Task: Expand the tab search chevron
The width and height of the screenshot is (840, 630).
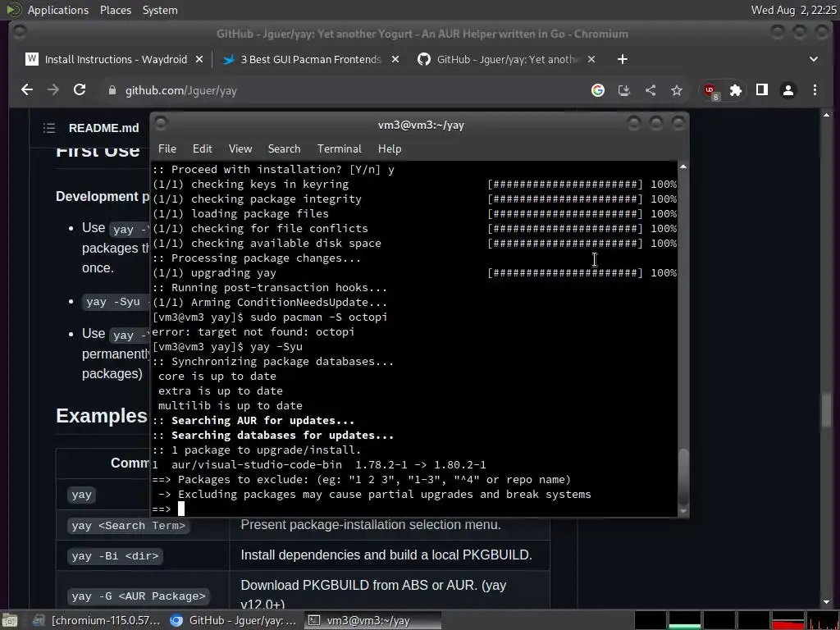Action: (813, 59)
